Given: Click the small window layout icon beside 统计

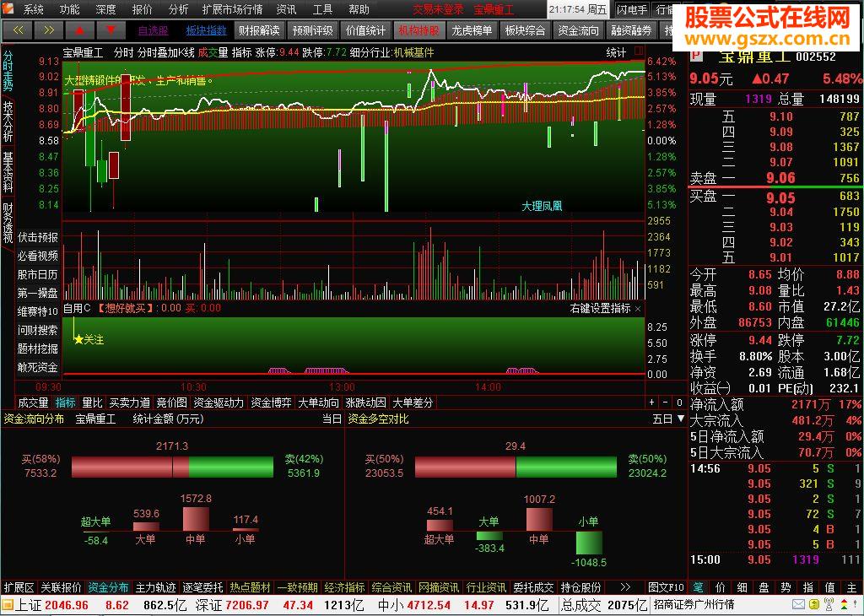Looking at the screenshot, I should (x=639, y=51).
